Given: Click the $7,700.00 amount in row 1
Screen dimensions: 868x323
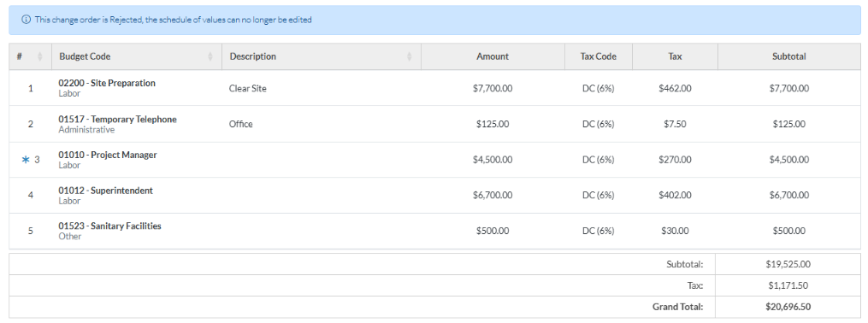Looking at the screenshot, I should tap(493, 88).
